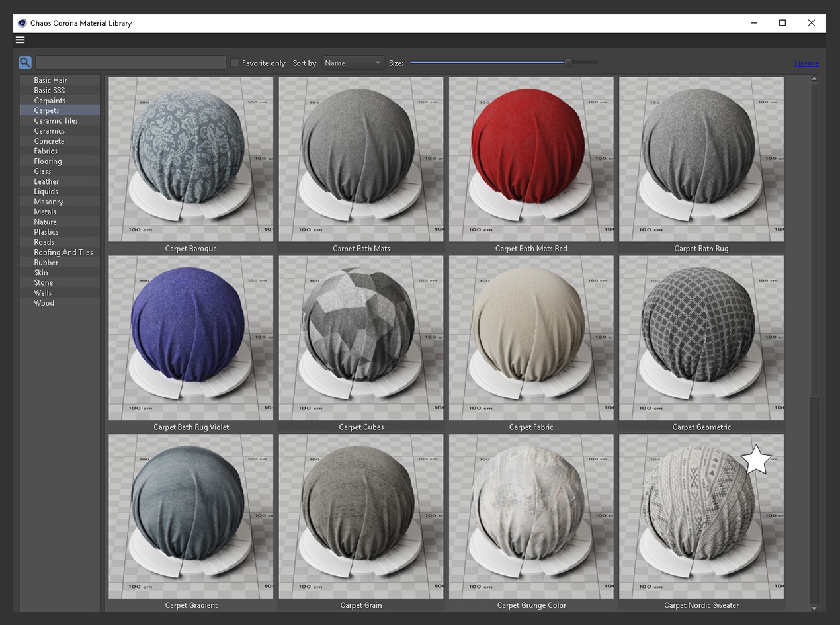The height and width of the screenshot is (625, 840).
Task: Select the Carpet Baroque material thumbnail
Action: point(190,159)
